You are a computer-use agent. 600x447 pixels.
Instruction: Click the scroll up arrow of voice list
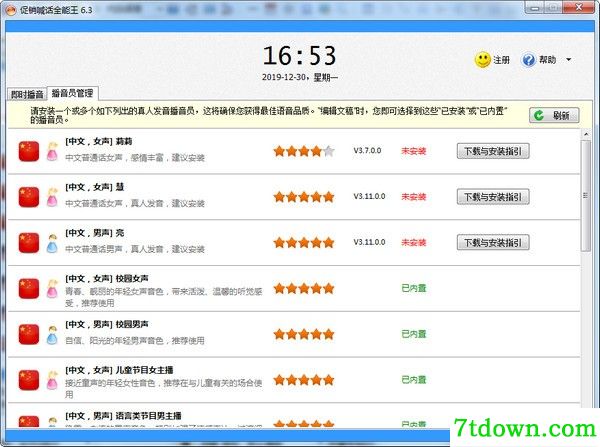586,134
